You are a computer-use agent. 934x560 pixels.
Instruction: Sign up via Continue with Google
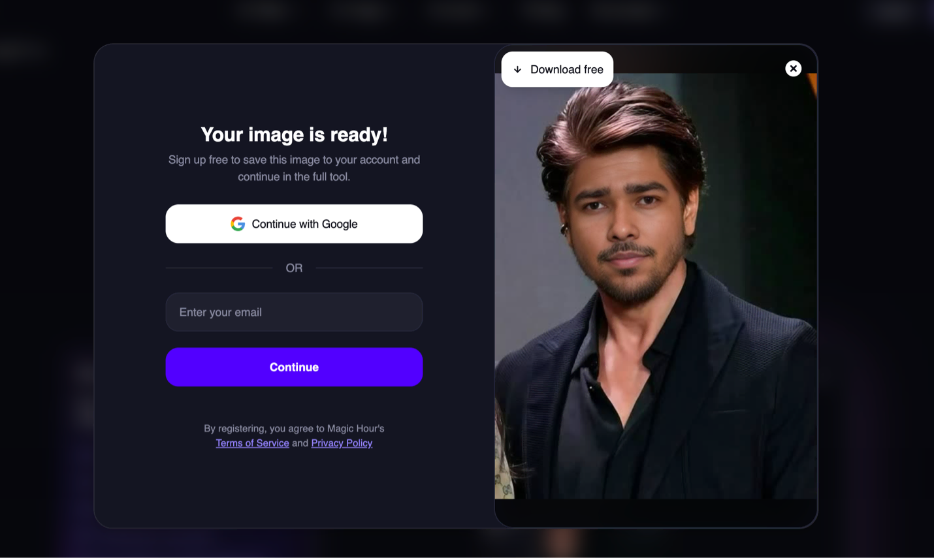click(x=294, y=224)
